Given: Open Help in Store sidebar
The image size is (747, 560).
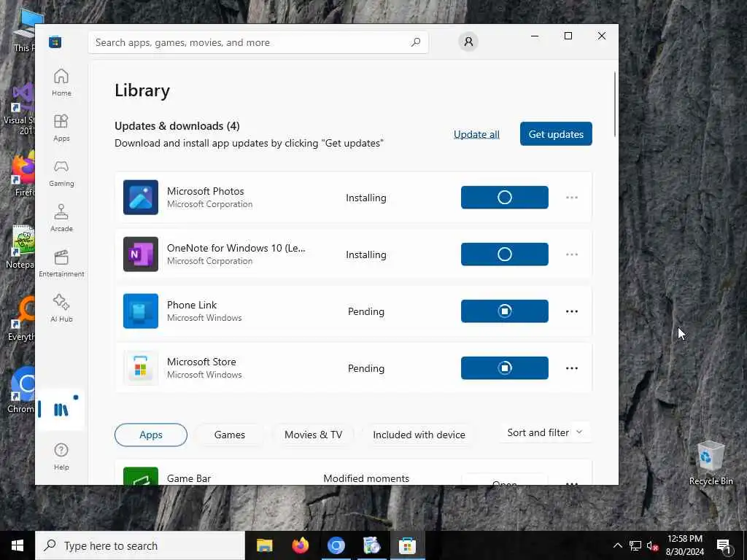Looking at the screenshot, I should tap(61, 456).
